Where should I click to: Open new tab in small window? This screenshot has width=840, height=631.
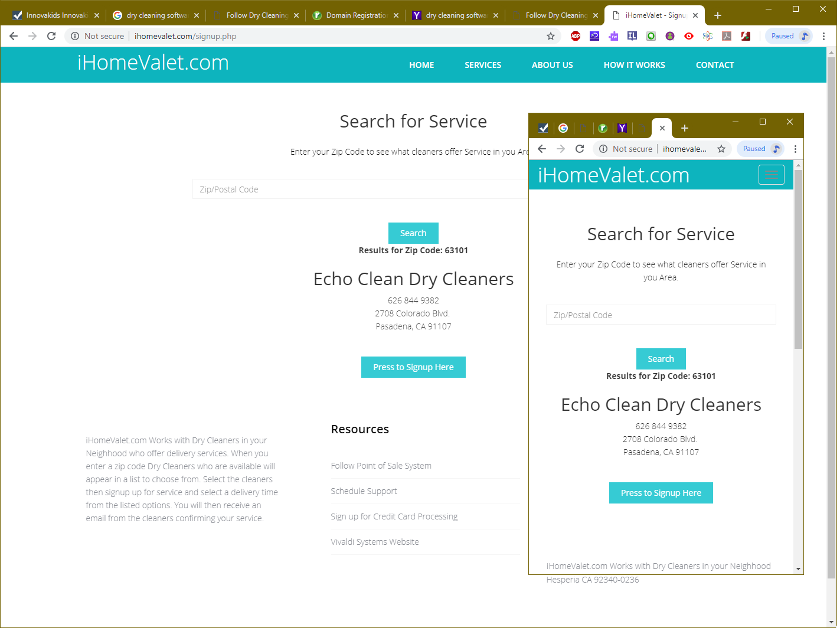[685, 128]
